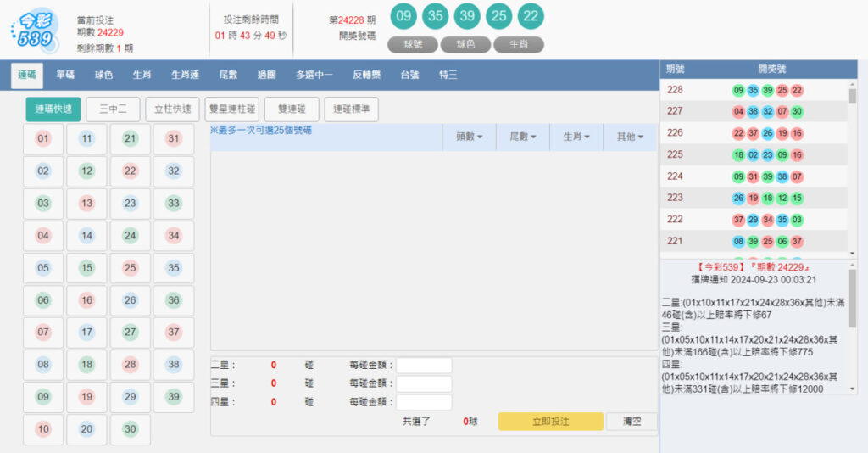The image size is (868, 453).
Task: Select number ball 01 in the grid
Action: [43, 139]
